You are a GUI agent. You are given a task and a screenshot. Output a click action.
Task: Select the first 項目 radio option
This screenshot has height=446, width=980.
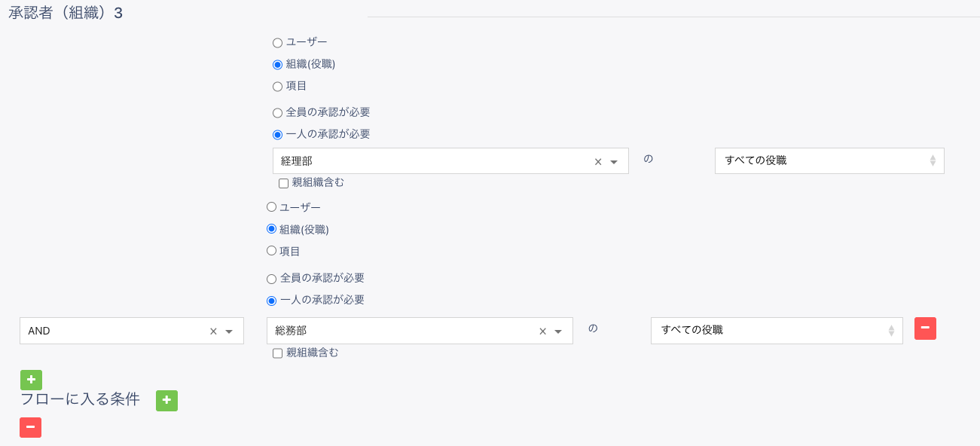(278, 87)
